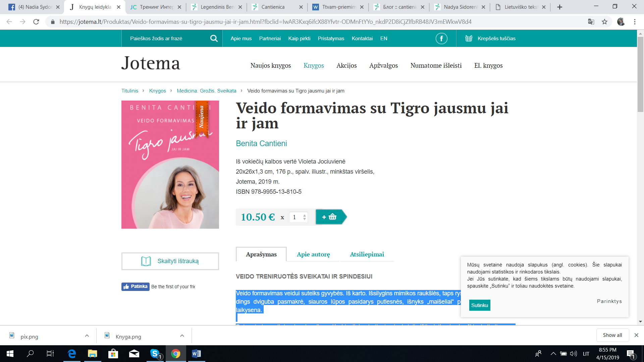
Task: Click the page vertical scrollbar thumb
Action: coord(640,74)
